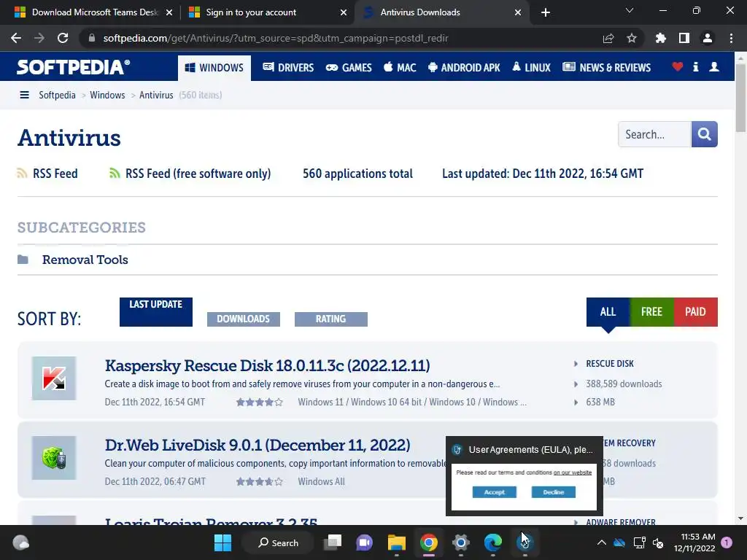The width and height of the screenshot is (747, 560).
Task: Open the Windows category menu
Action: click(214, 68)
